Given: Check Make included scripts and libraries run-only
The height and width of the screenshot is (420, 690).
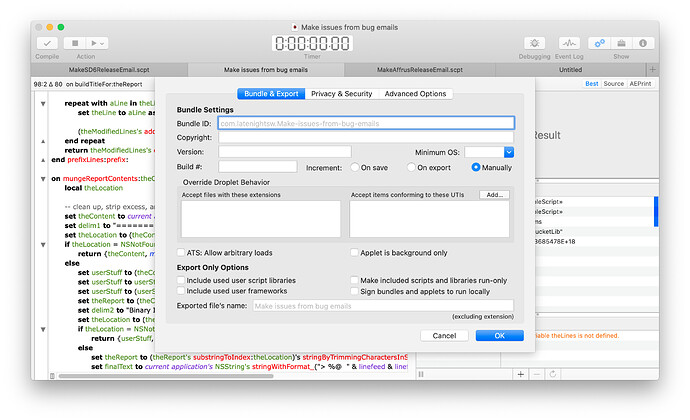Looking at the screenshot, I should [x=355, y=280].
